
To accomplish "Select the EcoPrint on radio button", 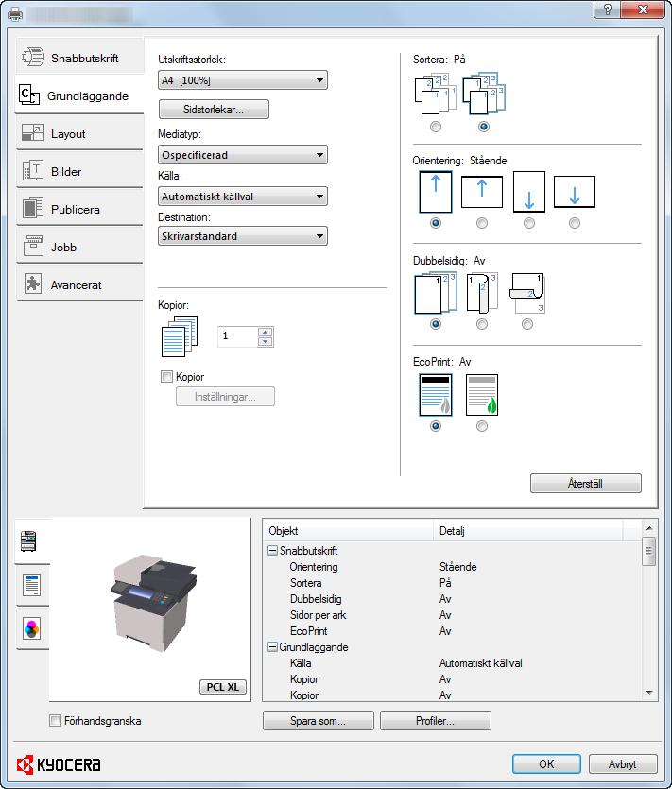I will pos(482,427).
